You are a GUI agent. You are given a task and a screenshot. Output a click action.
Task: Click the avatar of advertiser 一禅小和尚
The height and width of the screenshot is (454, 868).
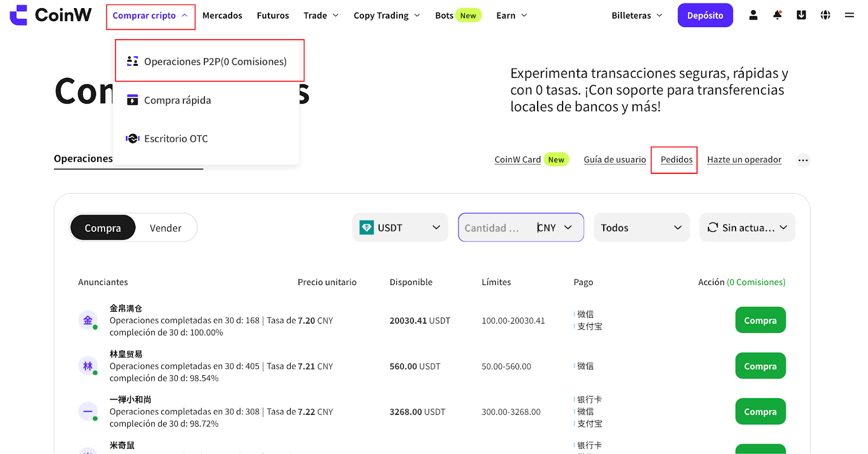(x=88, y=412)
